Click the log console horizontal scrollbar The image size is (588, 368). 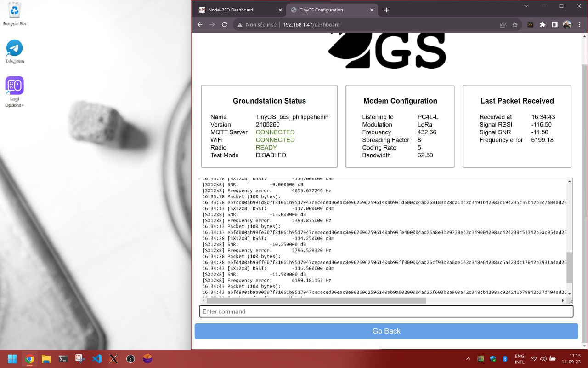point(316,300)
